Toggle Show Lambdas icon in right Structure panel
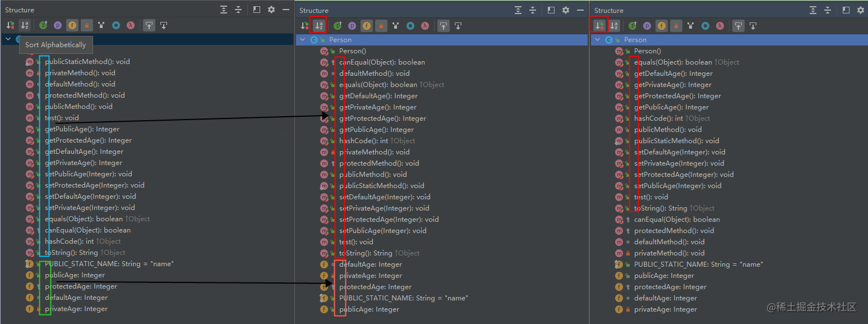 pos(720,25)
